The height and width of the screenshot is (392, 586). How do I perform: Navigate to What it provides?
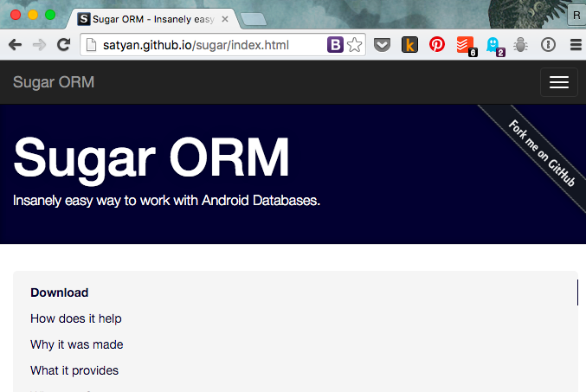point(74,370)
